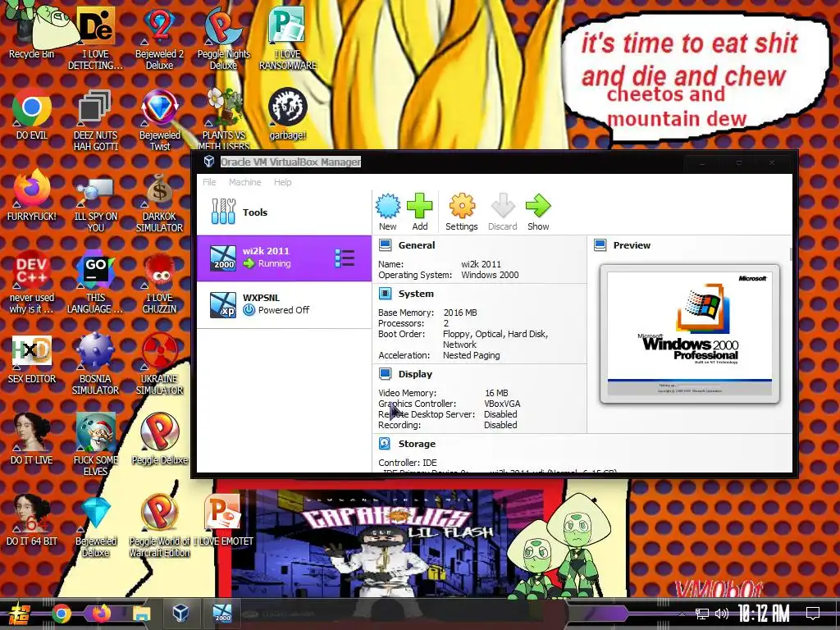Open Firefox from the taskbar
Screen dimensions: 840x630
click(x=101, y=614)
